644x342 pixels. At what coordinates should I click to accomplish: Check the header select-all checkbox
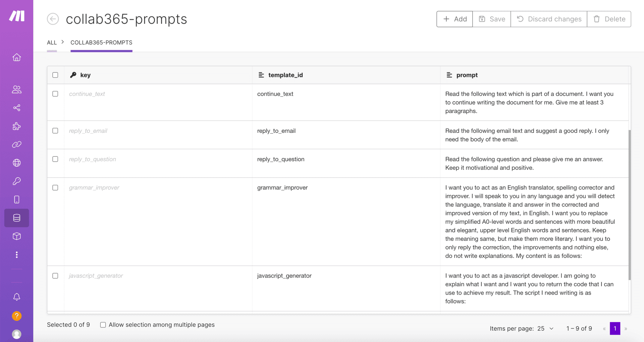[55, 75]
